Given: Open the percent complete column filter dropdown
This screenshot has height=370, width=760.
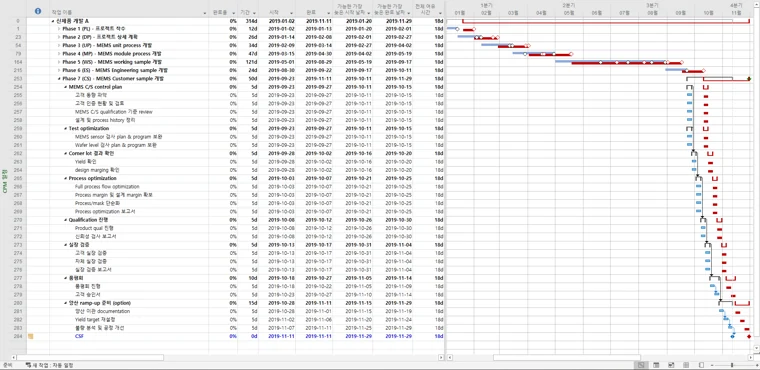Looking at the screenshot, I should (x=234, y=13).
